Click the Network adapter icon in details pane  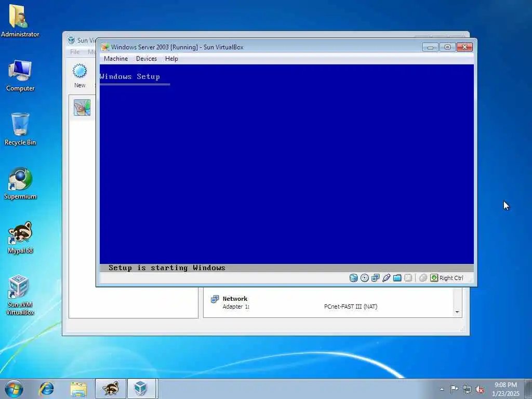coord(215,299)
